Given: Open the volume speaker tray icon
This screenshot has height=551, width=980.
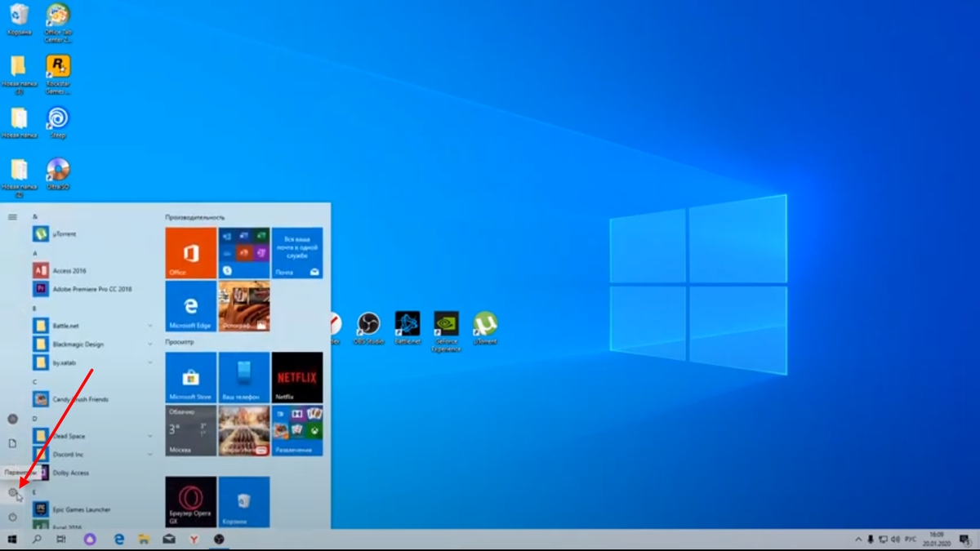Looking at the screenshot, I should (895, 540).
